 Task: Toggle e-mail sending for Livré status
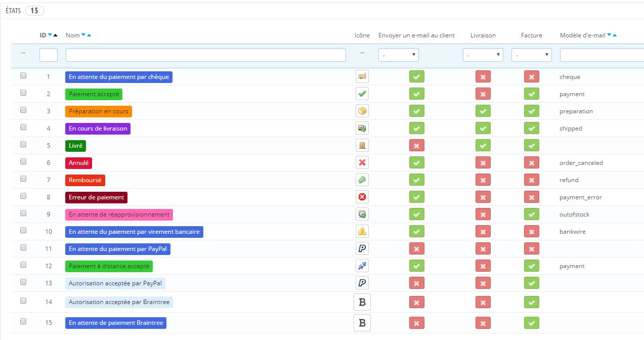tap(416, 146)
